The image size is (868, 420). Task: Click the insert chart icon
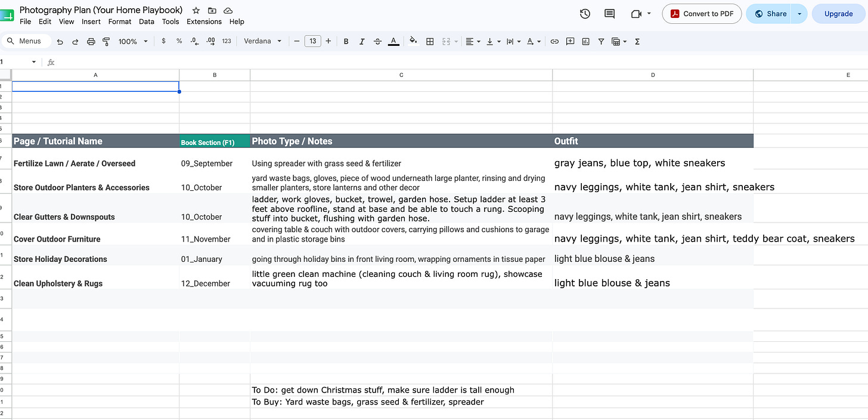[585, 41]
